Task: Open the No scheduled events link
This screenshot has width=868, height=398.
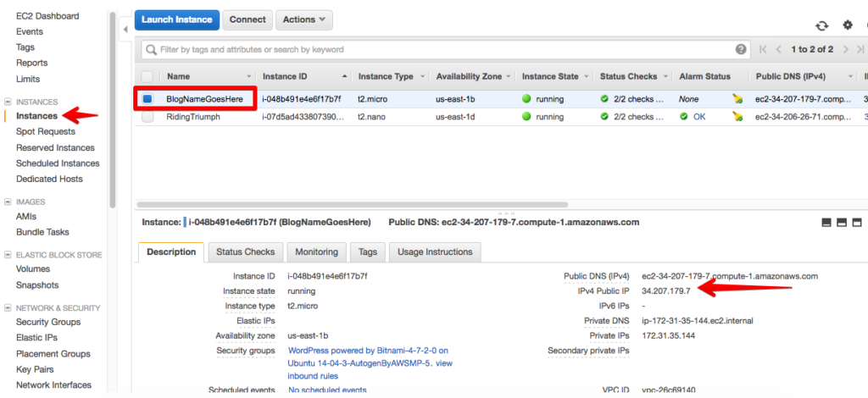Action: pos(327,390)
